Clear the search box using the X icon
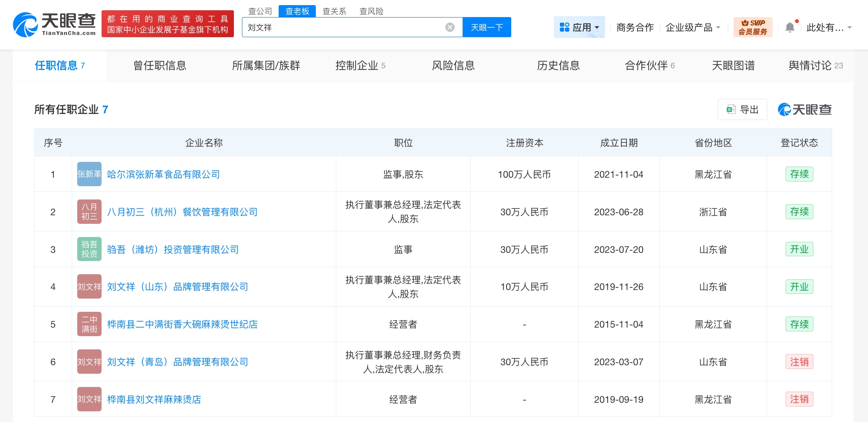 click(x=449, y=27)
